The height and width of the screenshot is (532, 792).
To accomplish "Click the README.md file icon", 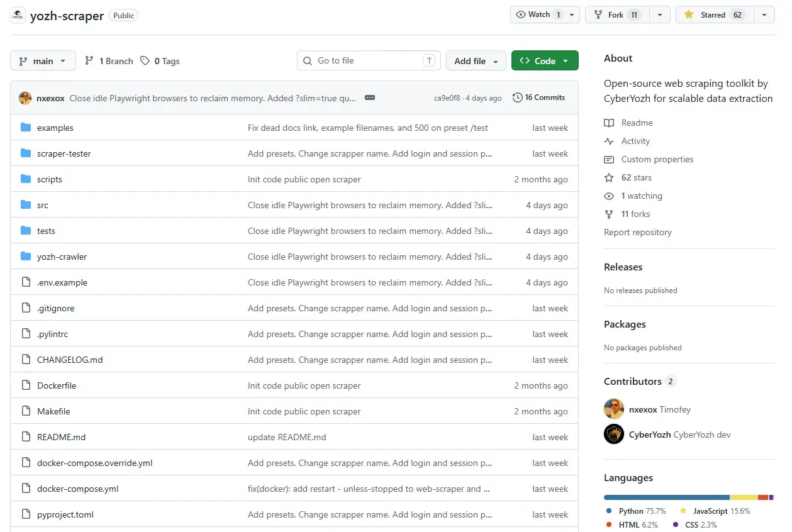I will click(26, 437).
